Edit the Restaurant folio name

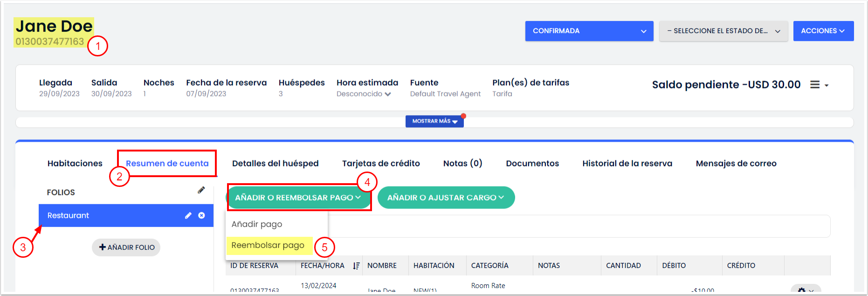[x=188, y=215]
